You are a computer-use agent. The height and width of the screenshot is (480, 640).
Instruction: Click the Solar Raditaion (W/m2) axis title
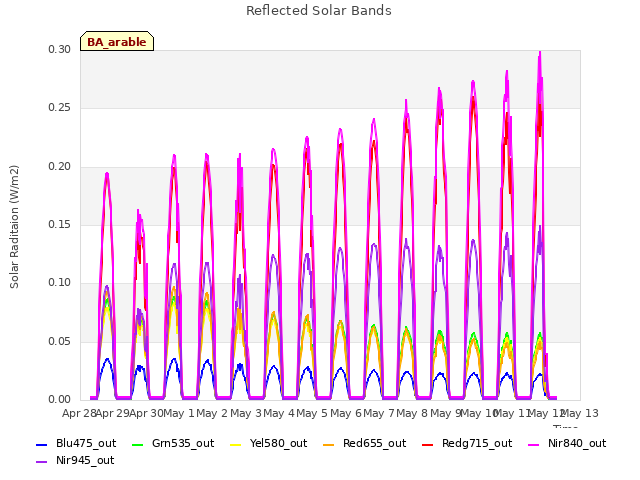pos(14,227)
